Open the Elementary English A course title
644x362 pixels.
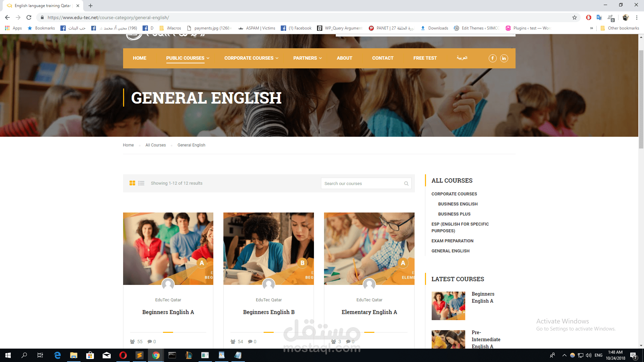click(369, 312)
